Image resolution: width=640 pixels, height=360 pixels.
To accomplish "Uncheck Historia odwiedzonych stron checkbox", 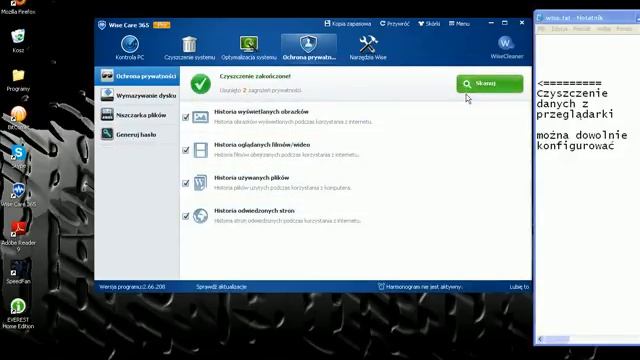I will pyautogui.click(x=186, y=216).
